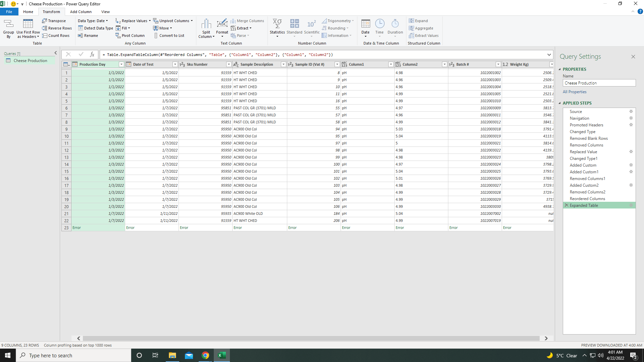Open the Unpivot Columns dropdown

(192, 21)
